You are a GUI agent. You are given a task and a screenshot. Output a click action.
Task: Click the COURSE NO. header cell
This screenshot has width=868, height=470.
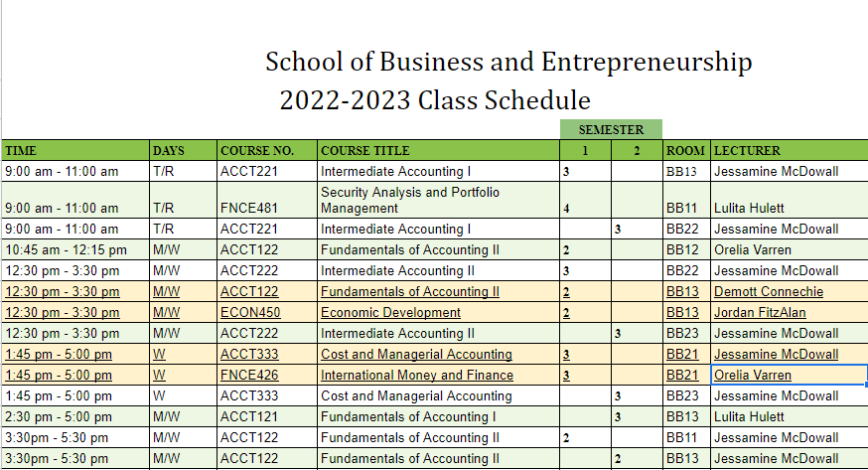(x=267, y=151)
